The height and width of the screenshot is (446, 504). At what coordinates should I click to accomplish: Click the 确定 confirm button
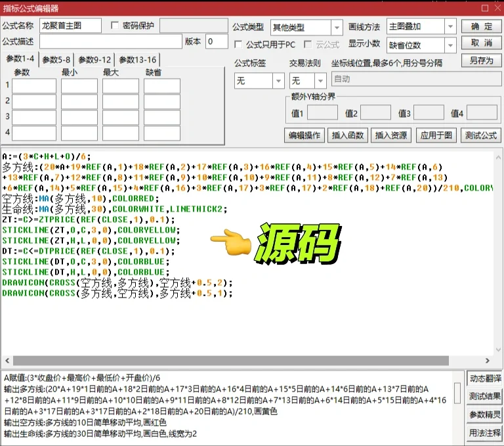pos(481,26)
